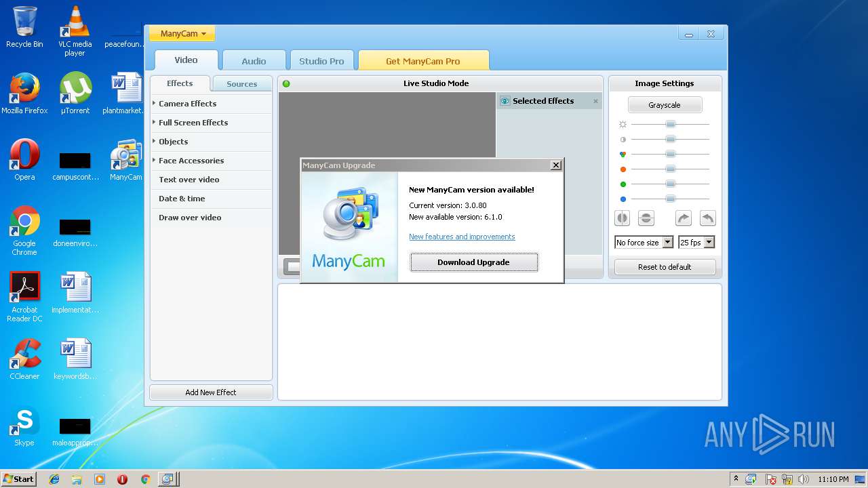Open the Windows Start menu
This screenshot has width=868, height=488.
tap(19, 479)
